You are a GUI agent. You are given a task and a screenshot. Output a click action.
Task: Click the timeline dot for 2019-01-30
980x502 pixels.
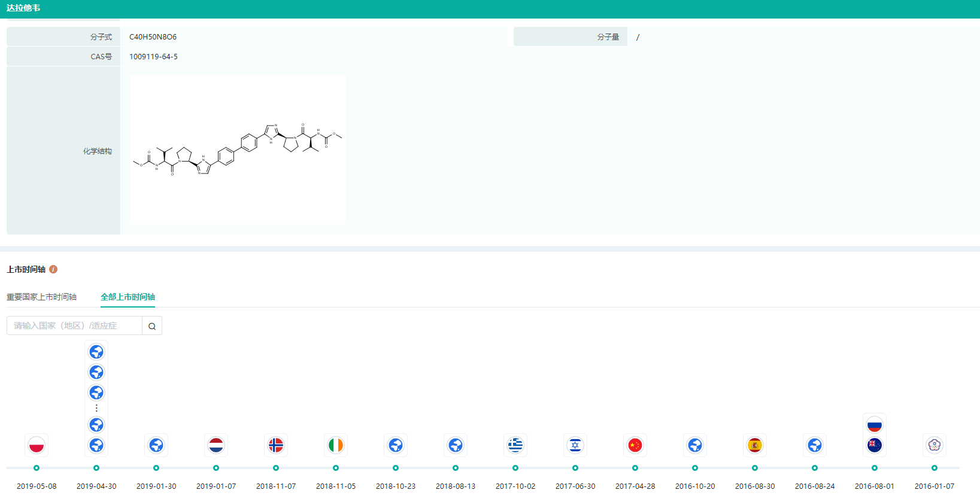click(156, 468)
